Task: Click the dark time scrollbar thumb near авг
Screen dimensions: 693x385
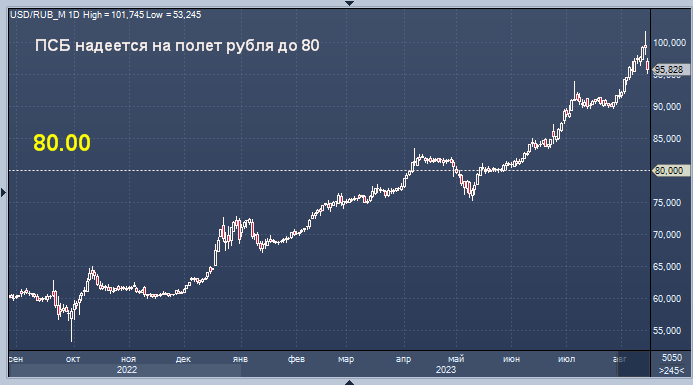Action: pos(634,364)
